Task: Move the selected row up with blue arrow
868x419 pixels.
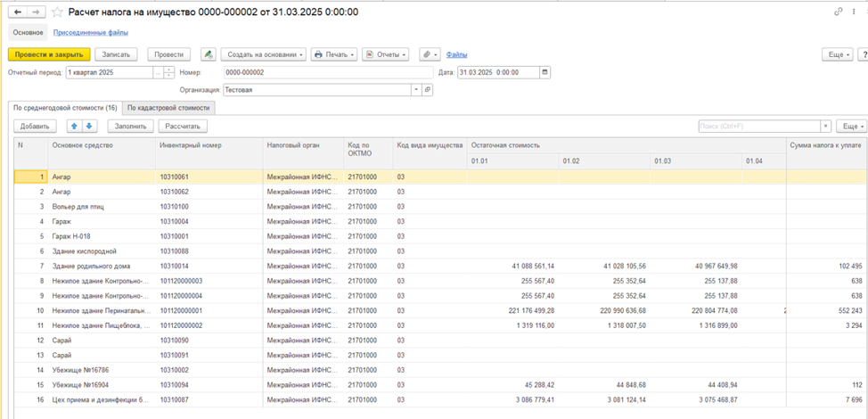Action: tap(74, 127)
